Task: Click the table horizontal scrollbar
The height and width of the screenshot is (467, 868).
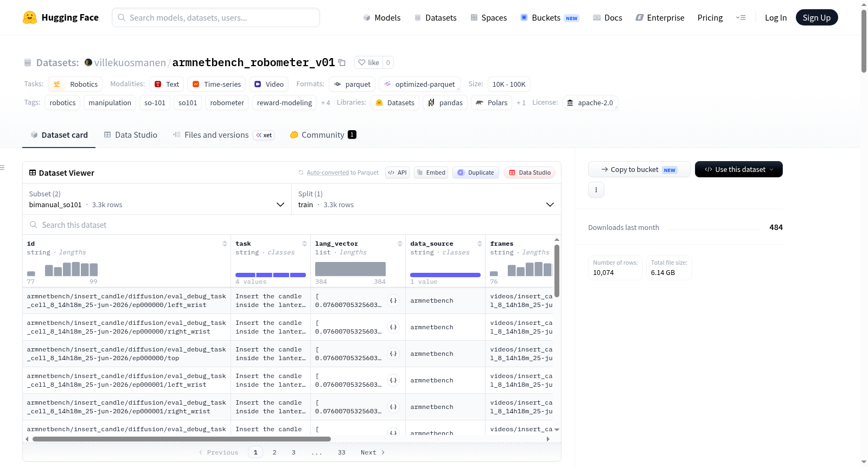Action: click(x=182, y=439)
